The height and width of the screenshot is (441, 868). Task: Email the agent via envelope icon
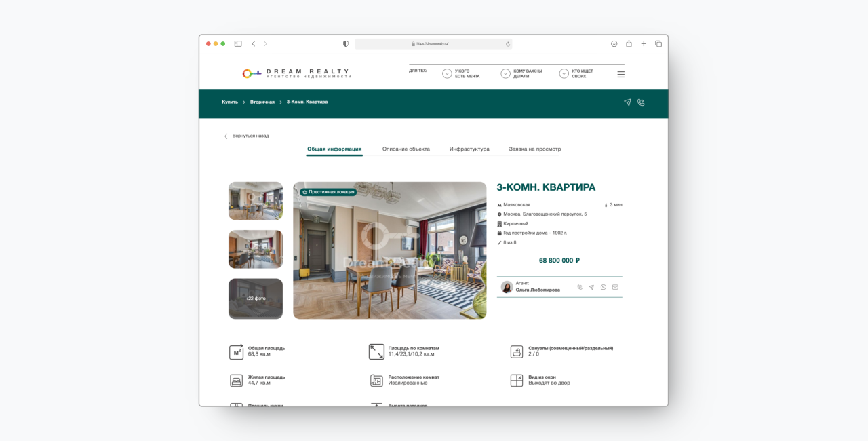click(x=615, y=287)
